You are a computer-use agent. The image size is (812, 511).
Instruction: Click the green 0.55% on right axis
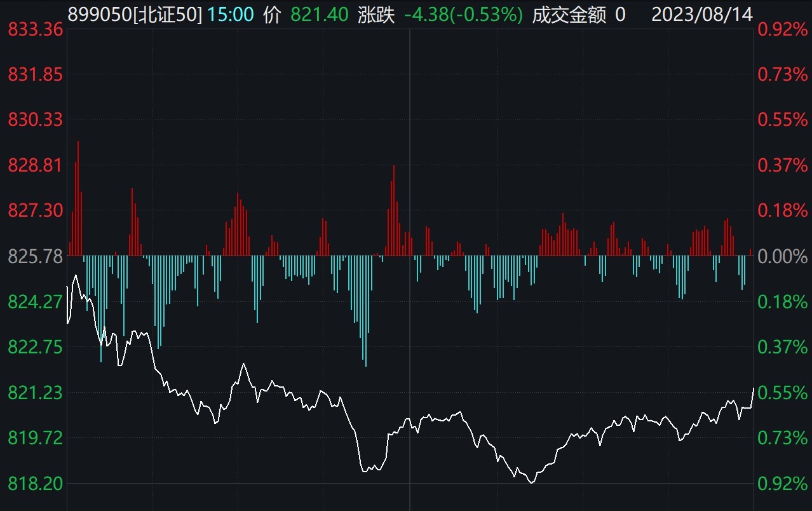pos(783,393)
